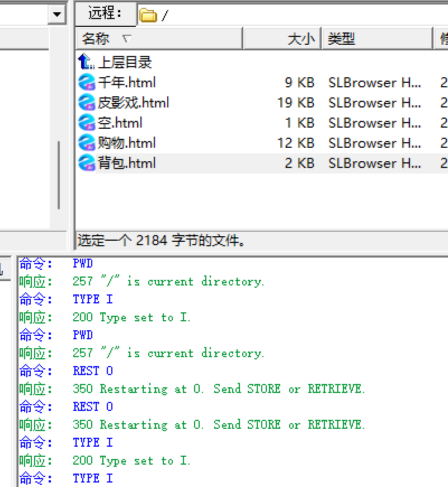Image resolution: width=448 pixels, height=487 pixels.
Task: Select the file 皮影戏.html
Action: [134, 103]
